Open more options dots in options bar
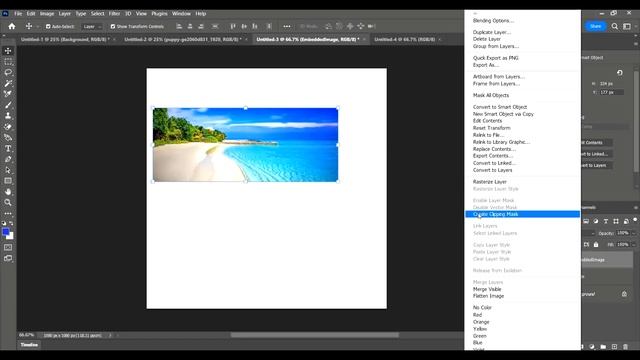This screenshot has height=360, width=640. (x=287, y=26)
